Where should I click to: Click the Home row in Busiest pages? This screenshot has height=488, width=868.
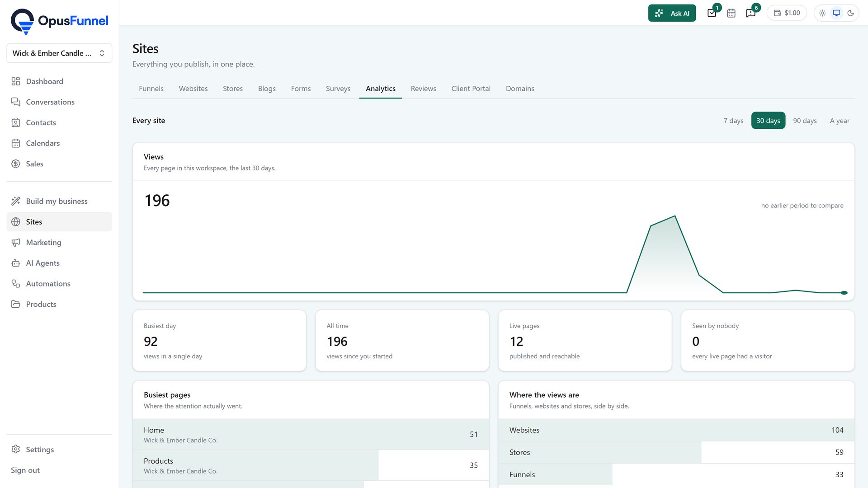[x=311, y=434]
